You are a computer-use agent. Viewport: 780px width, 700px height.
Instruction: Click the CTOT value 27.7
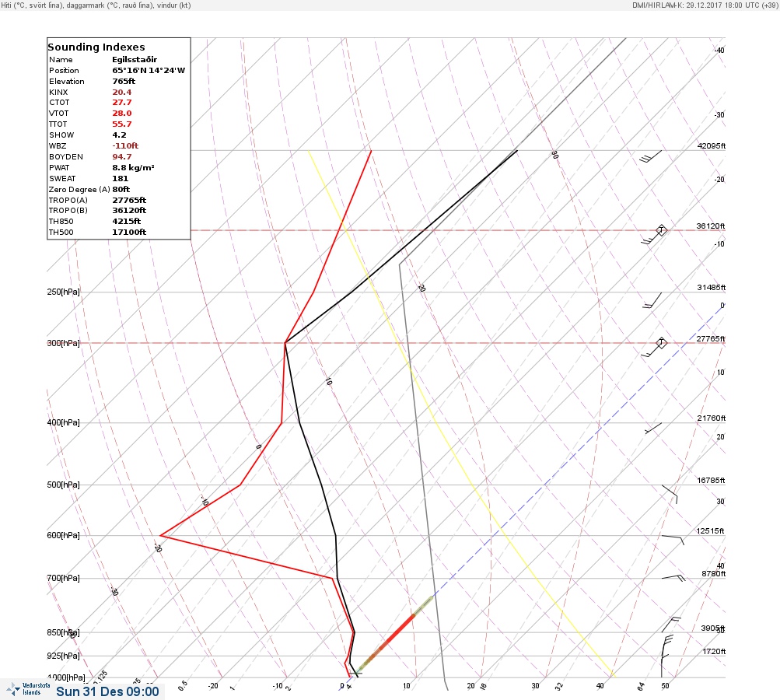coord(122,103)
